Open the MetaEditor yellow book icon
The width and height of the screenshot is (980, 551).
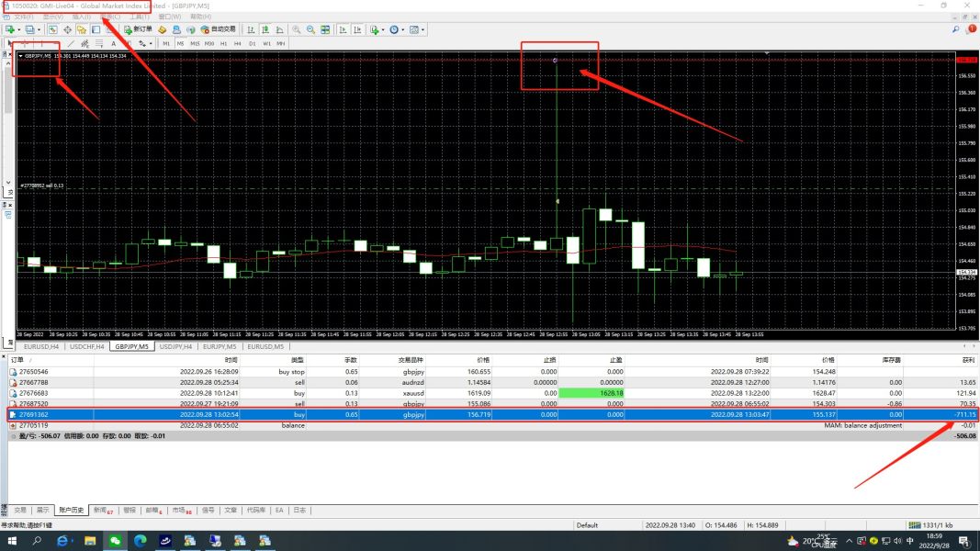tap(162, 29)
